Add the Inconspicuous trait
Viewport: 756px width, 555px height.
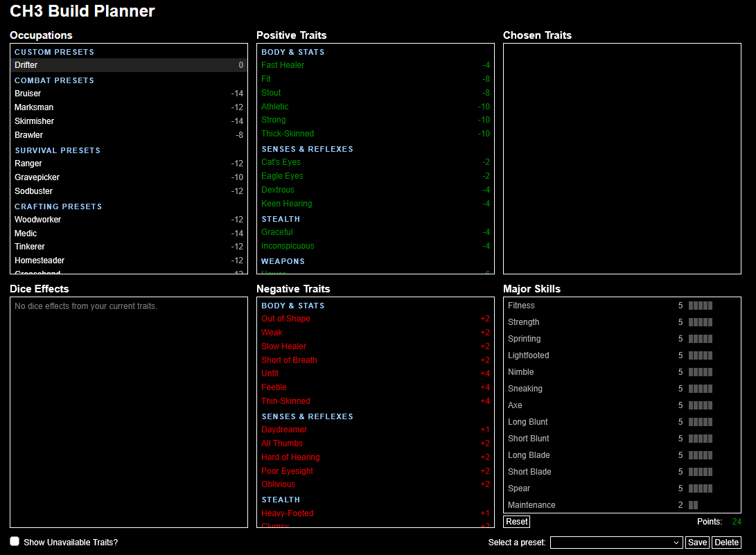(x=376, y=246)
